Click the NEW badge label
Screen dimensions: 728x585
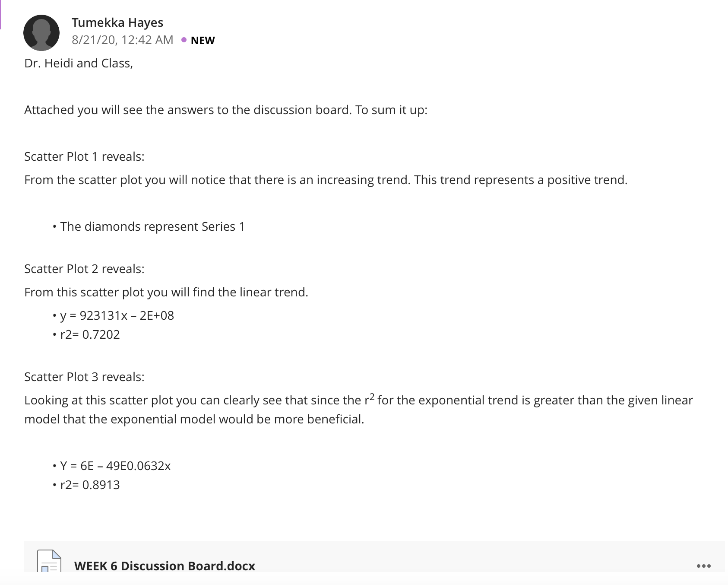point(203,40)
